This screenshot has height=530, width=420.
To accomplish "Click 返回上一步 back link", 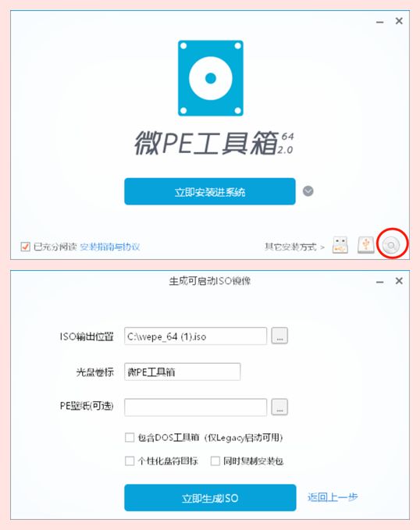I will point(333,497).
